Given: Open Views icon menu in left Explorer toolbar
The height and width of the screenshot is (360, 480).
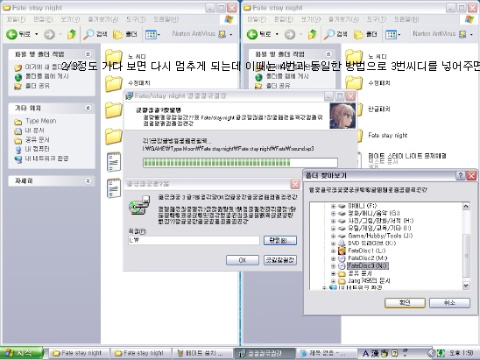Looking at the screenshot, I should [x=152, y=34].
